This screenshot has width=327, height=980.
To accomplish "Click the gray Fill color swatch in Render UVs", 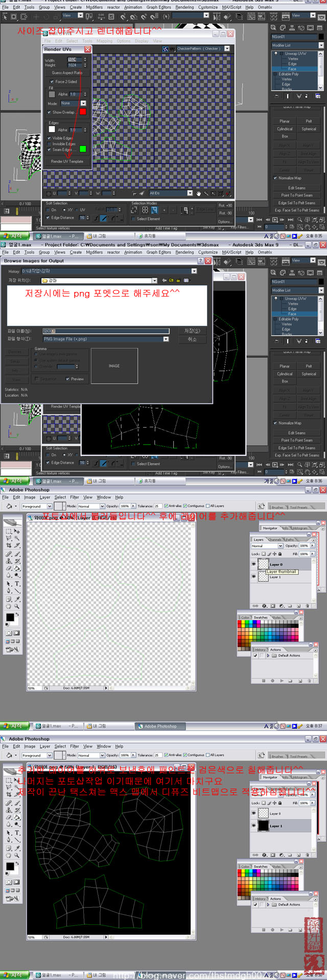I will coord(52,94).
